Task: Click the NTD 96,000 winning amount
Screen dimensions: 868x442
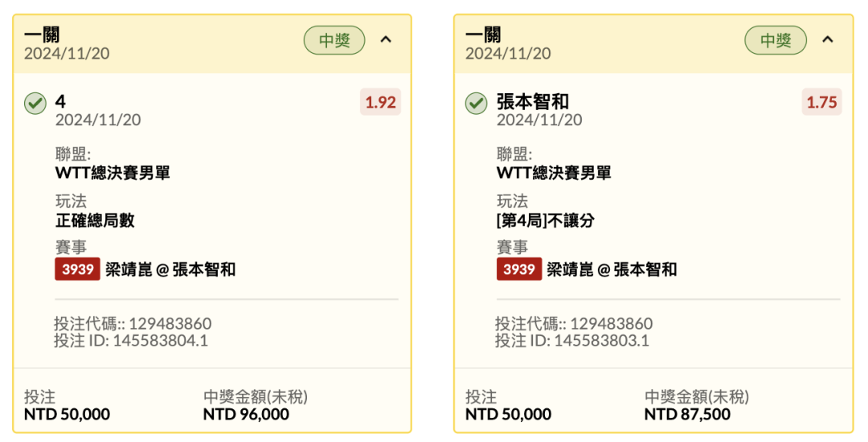Action: 247,415
